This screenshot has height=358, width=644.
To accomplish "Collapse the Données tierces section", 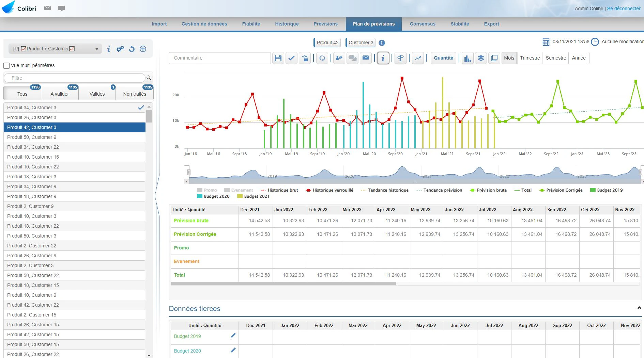I will pos(639,308).
